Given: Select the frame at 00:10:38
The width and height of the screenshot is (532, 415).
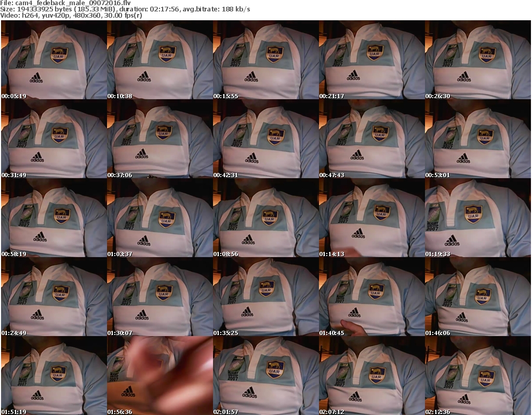Looking at the screenshot, I should point(160,60).
